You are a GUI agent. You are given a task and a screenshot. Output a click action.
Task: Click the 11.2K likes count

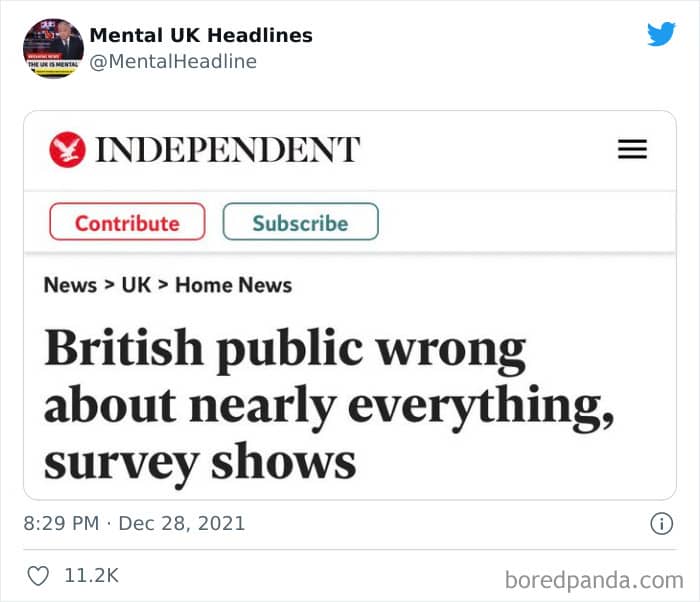click(92, 576)
